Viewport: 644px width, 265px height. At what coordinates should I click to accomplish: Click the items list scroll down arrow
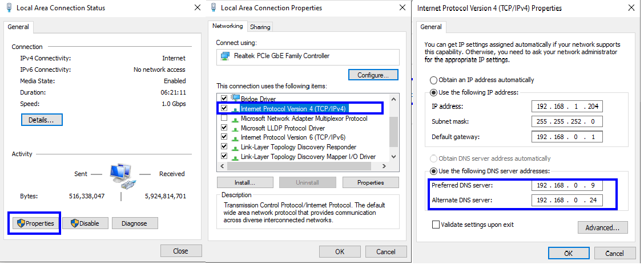pos(393,156)
